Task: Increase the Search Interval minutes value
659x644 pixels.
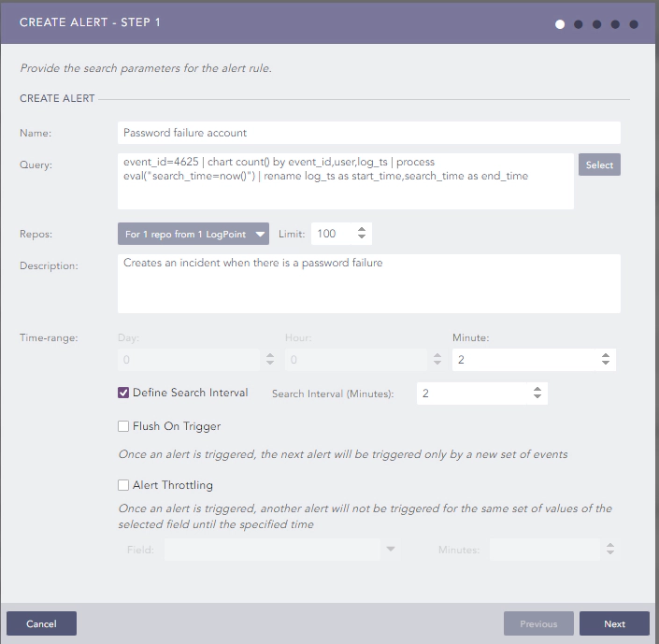Action: click(x=537, y=389)
